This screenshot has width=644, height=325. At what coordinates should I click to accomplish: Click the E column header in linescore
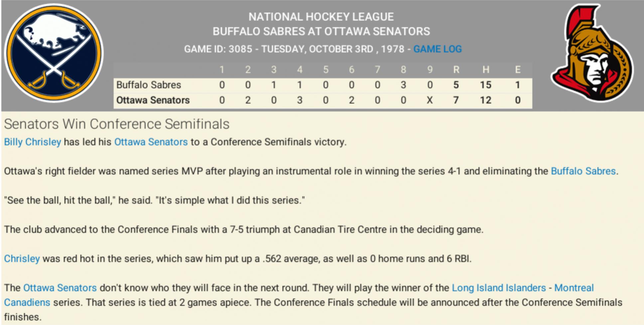[x=518, y=70]
